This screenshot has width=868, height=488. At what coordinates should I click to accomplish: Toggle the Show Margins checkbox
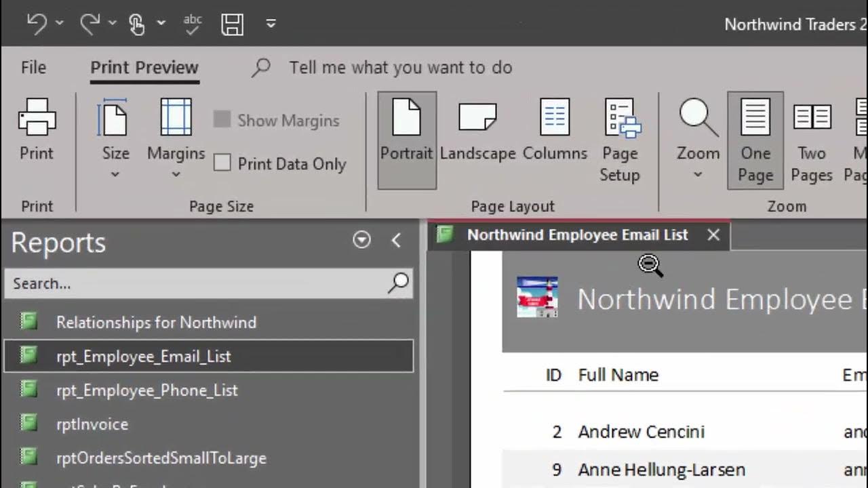[222, 120]
